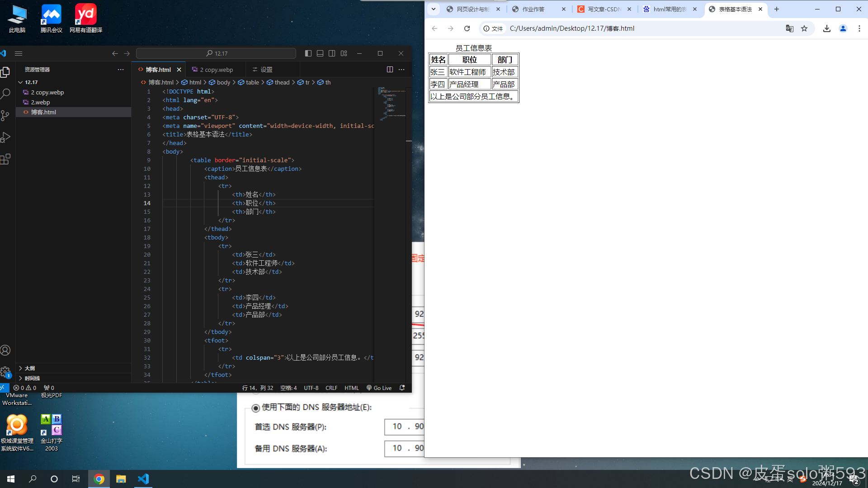Select 'Use the following DNS server addresses' radio
This screenshot has width=868, height=488.
(x=255, y=408)
